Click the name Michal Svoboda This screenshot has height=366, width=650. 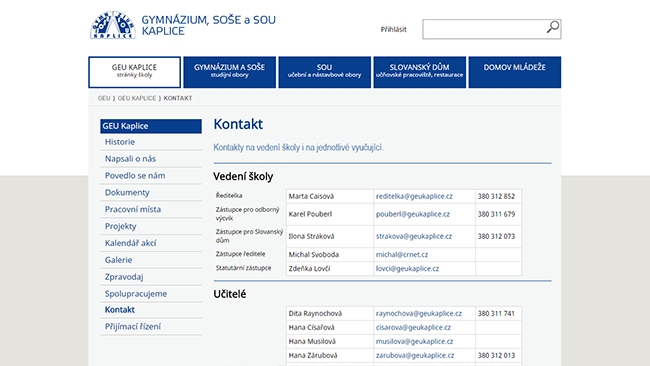313,255
